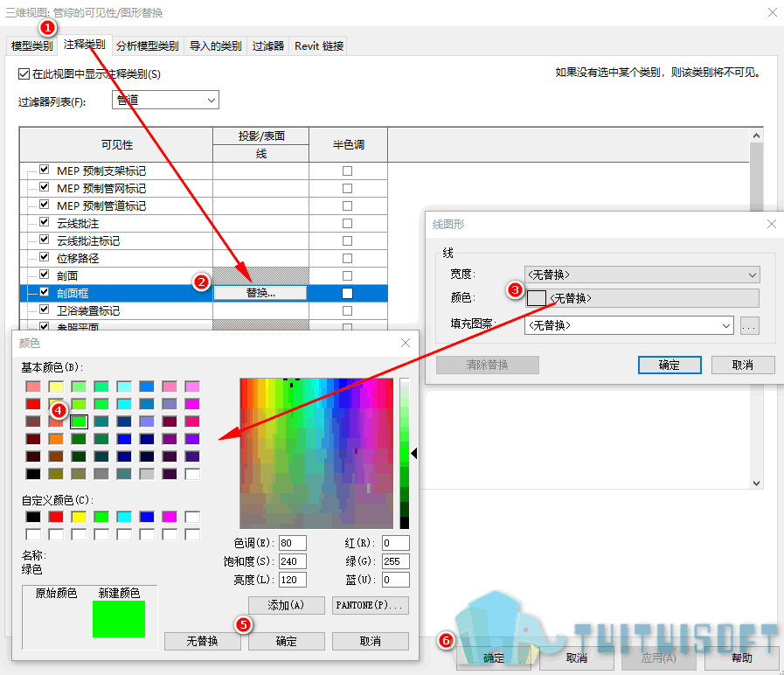Uncheck visibility of MEP 预制支架标记
The width and height of the screenshot is (784, 675).
point(45,170)
